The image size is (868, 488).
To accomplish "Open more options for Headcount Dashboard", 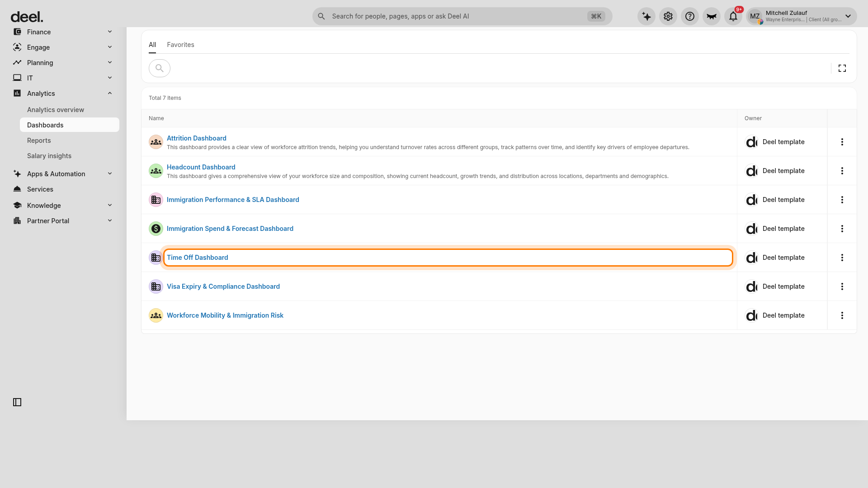I will pos(842,171).
